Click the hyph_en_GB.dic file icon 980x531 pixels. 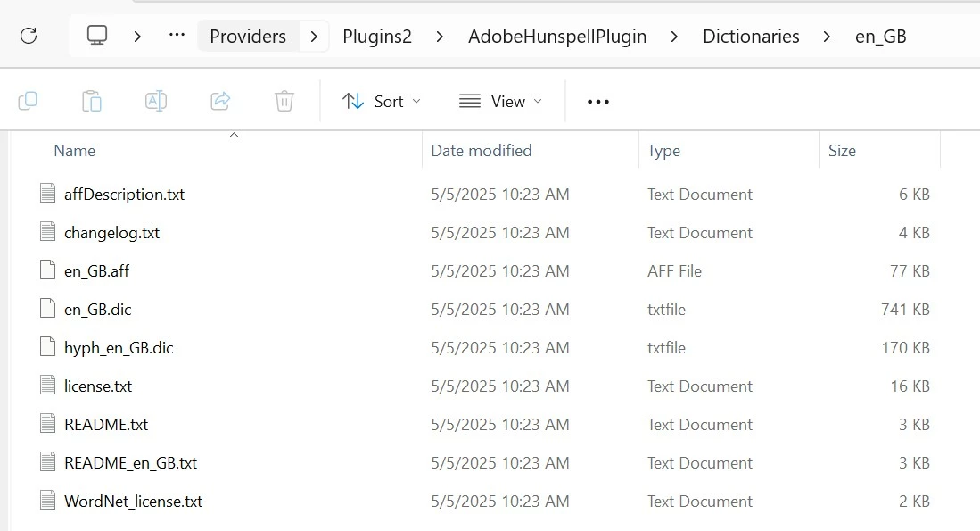(47, 346)
